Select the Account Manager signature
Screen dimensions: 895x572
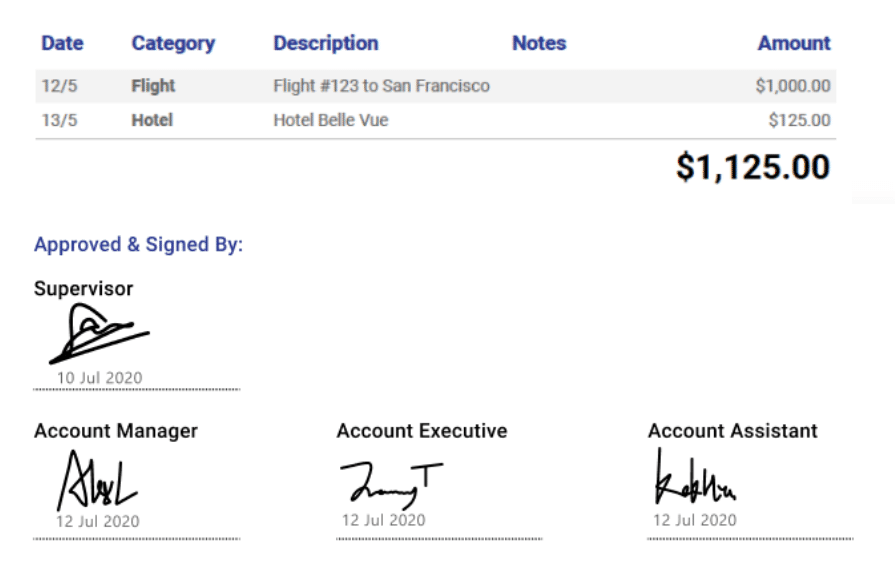point(97,481)
